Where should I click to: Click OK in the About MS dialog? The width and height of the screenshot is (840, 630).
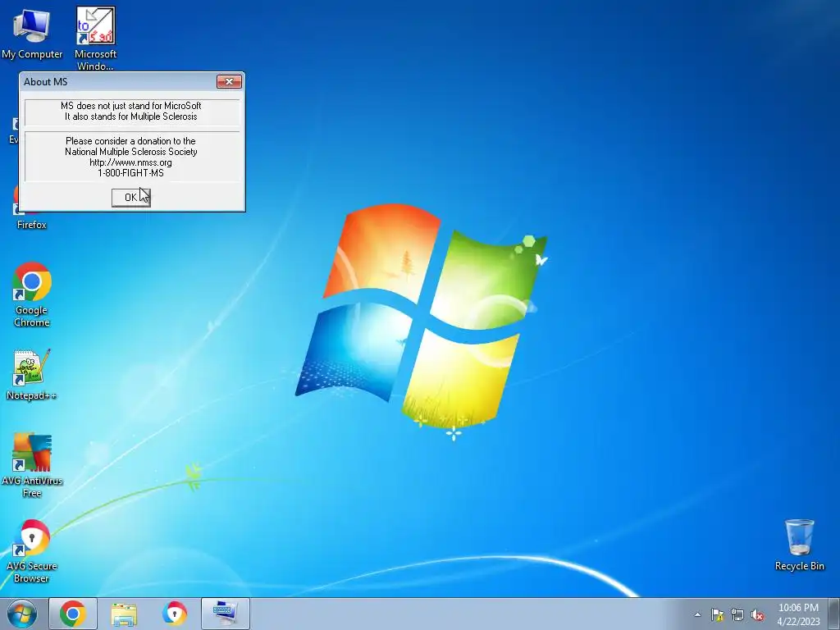coord(130,198)
